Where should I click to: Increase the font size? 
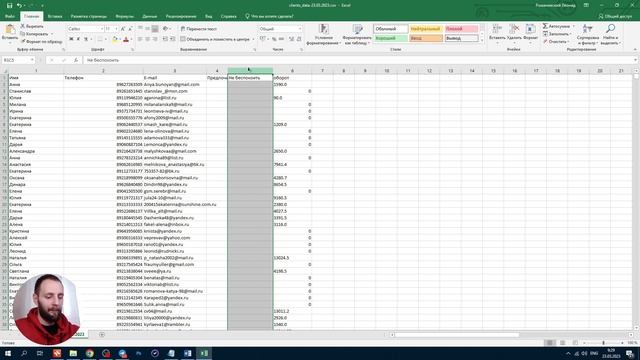[x=123, y=29]
